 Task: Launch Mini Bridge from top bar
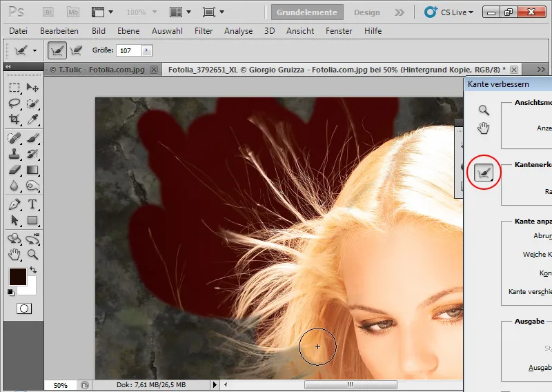pos(73,12)
